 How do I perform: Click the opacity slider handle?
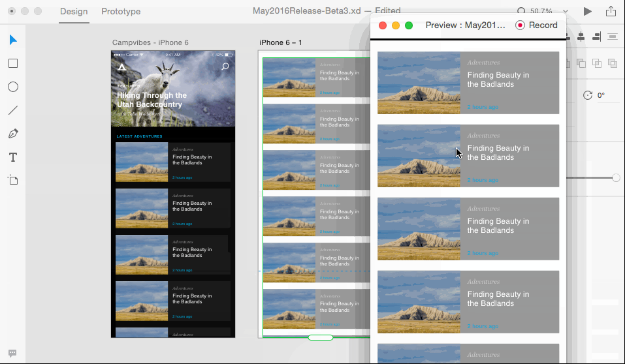point(617,177)
